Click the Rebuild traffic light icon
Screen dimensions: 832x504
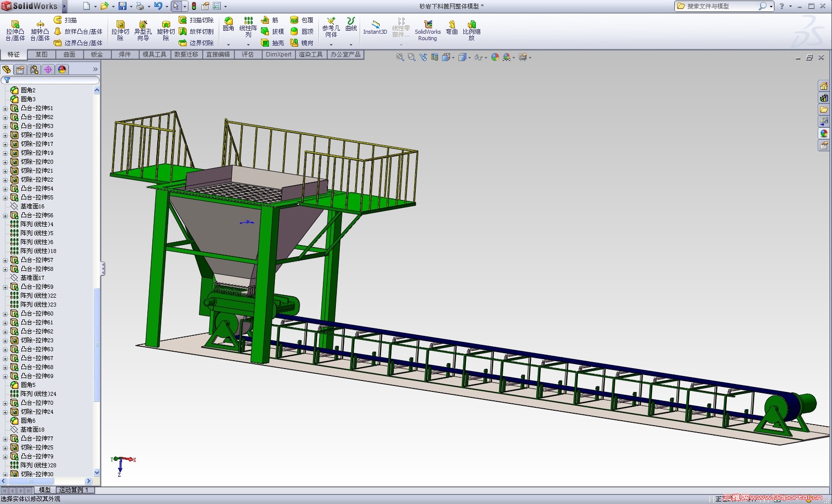coord(194,6)
